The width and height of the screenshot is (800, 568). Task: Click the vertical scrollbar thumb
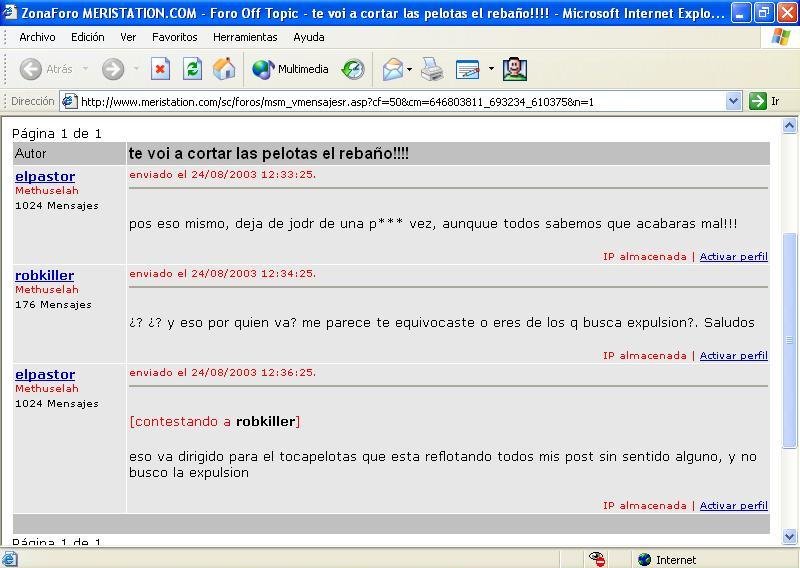789,341
